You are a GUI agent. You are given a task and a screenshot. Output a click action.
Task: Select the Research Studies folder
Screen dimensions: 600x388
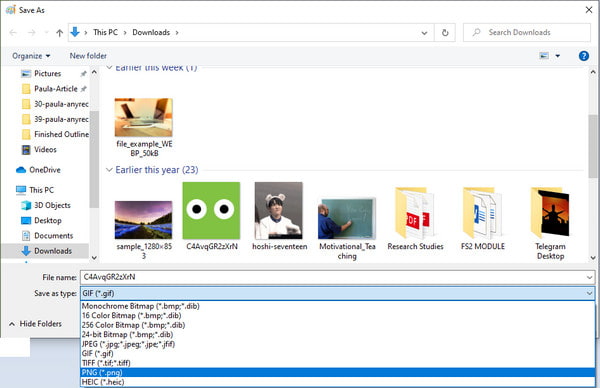click(x=415, y=219)
